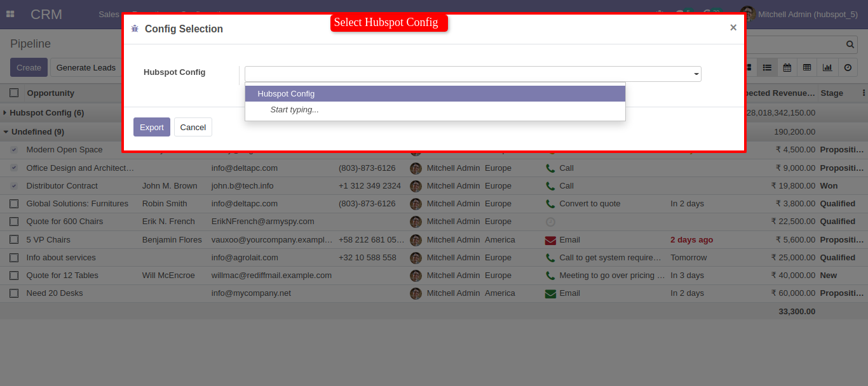
Task: Open the debug bug icon in dialog title
Action: point(135,29)
